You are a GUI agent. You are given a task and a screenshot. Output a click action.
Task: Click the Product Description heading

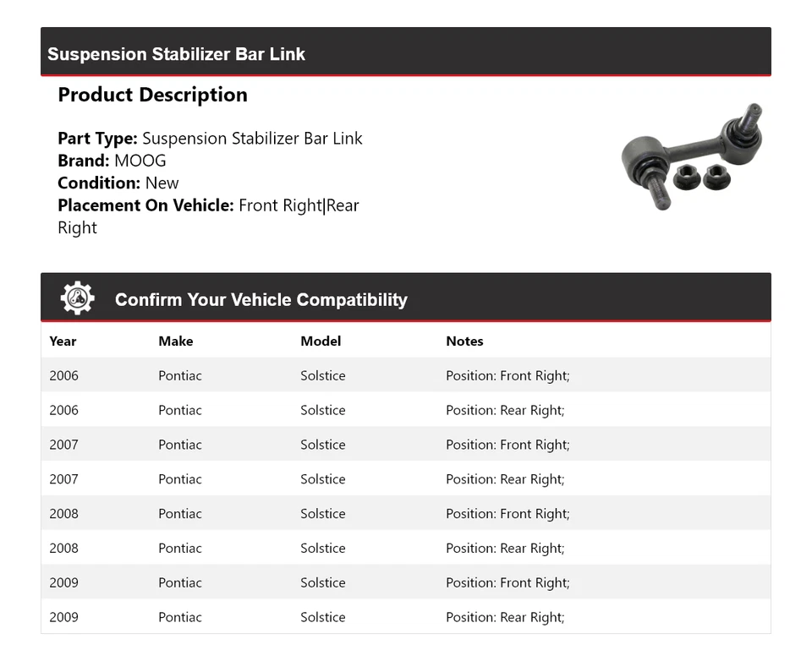click(x=152, y=95)
